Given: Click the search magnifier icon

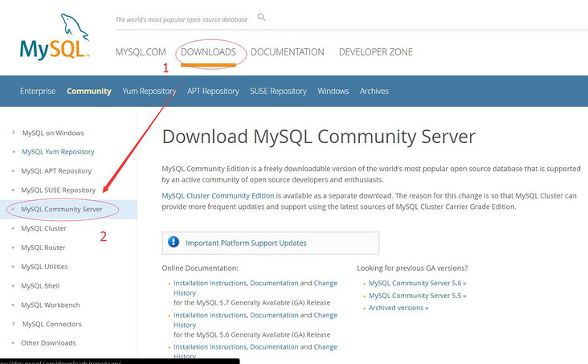Looking at the screenshot, I should click(x=261, y=17).
